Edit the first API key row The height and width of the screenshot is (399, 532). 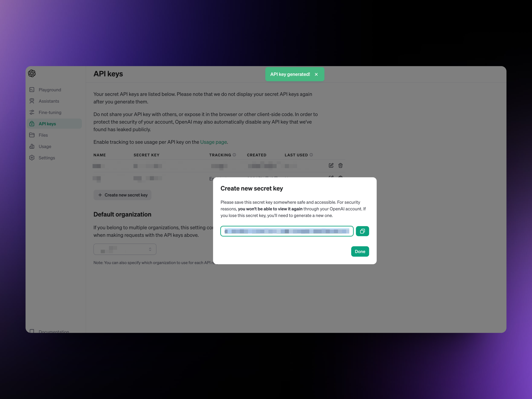pos(331,165)
